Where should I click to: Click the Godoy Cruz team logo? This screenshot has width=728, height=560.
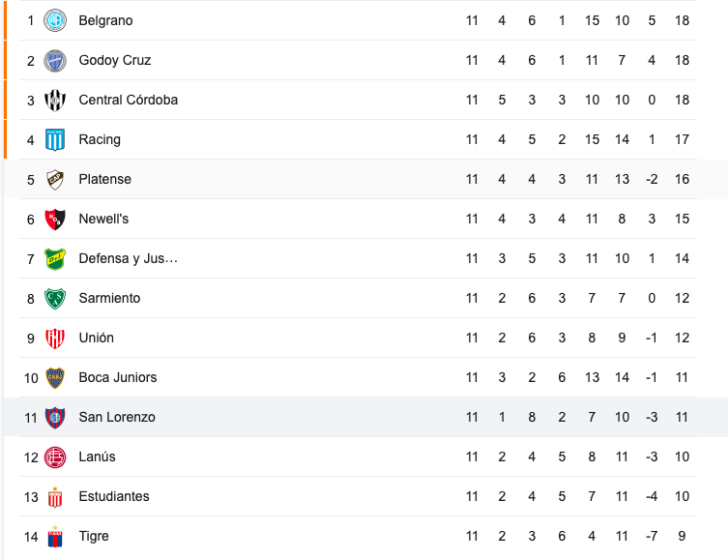point(55,60)
